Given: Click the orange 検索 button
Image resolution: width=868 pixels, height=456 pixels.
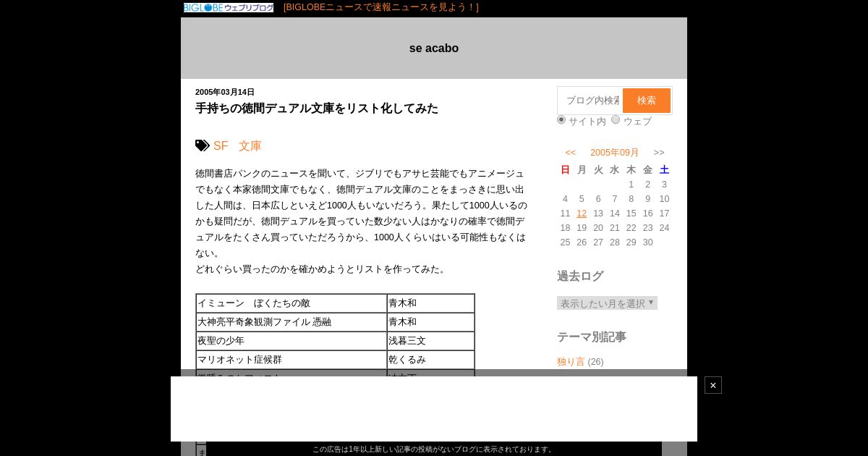Looking at the screenshot, I should [647, 101].
